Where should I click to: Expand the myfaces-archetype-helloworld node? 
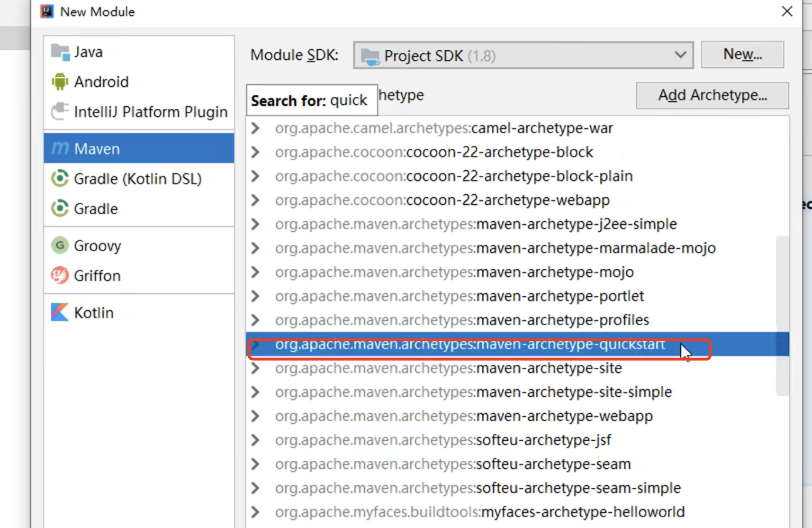[255, 512]
